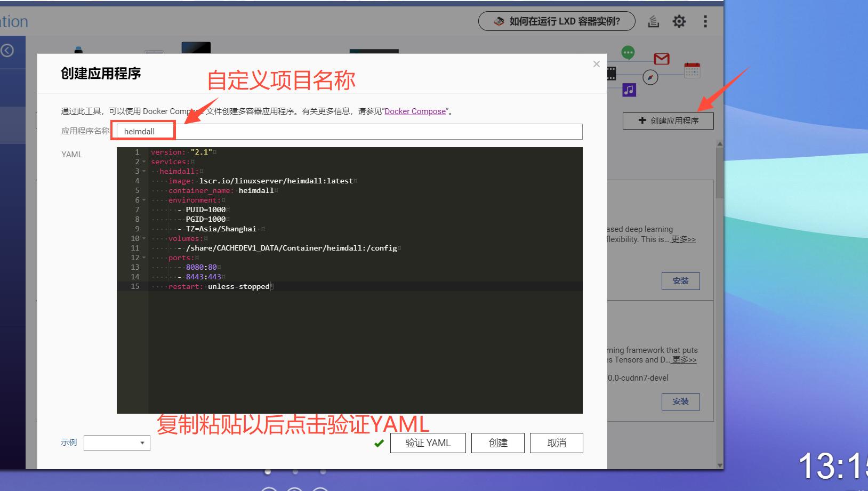Image resolution: width=868 pixels, height=491 pixels.
Task: Click 创建 to create the heimdall application
Action: (x=497, y=442)
